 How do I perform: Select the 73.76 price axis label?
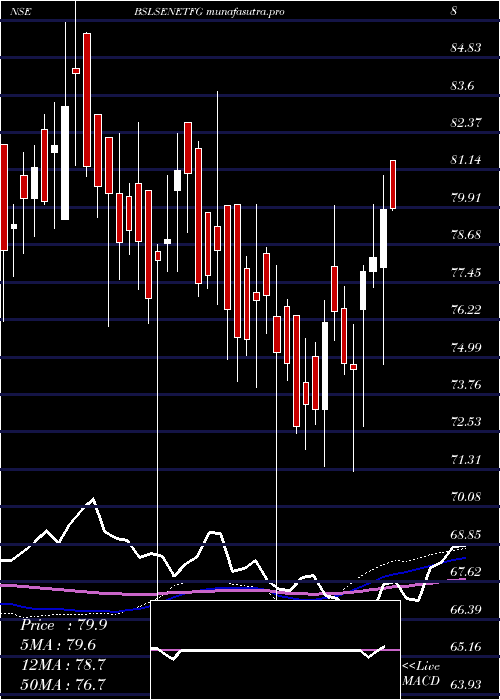[466, 384]
